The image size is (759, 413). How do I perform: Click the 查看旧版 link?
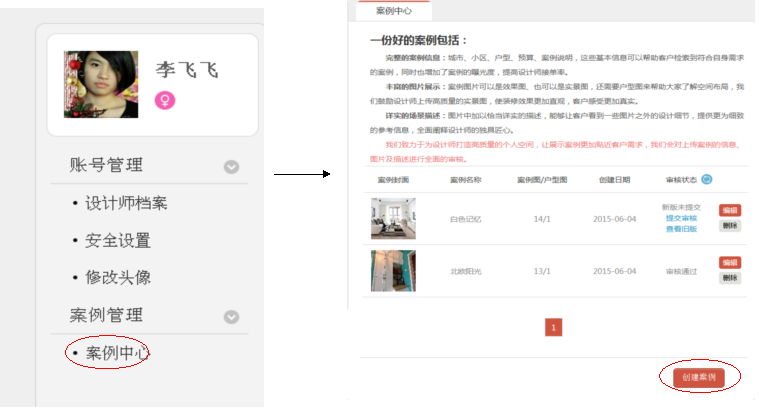(681, 229)
